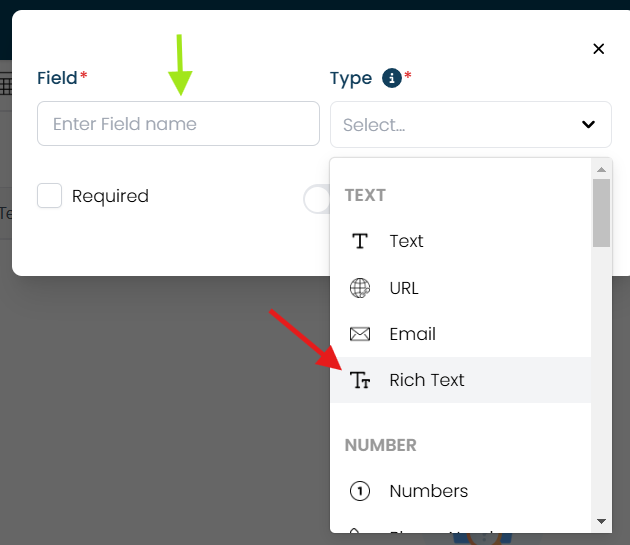Screen dimensions: 630x545
Task: Close the field dialog with X
Action: click(x=599, y=49)
